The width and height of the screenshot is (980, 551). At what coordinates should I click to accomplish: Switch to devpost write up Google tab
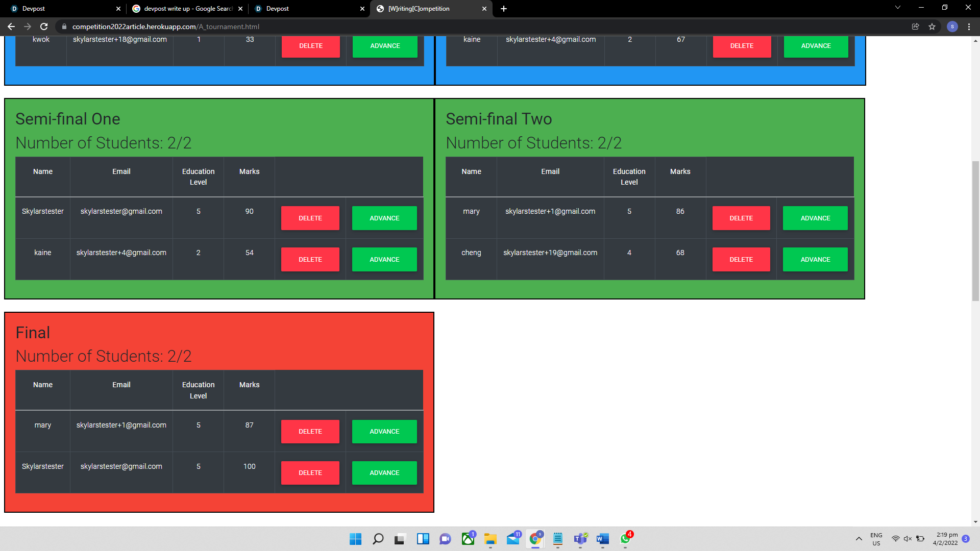(187, 9)
